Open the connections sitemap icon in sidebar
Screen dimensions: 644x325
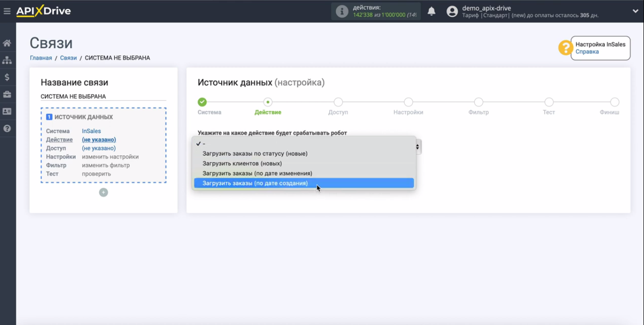[7, 60]
